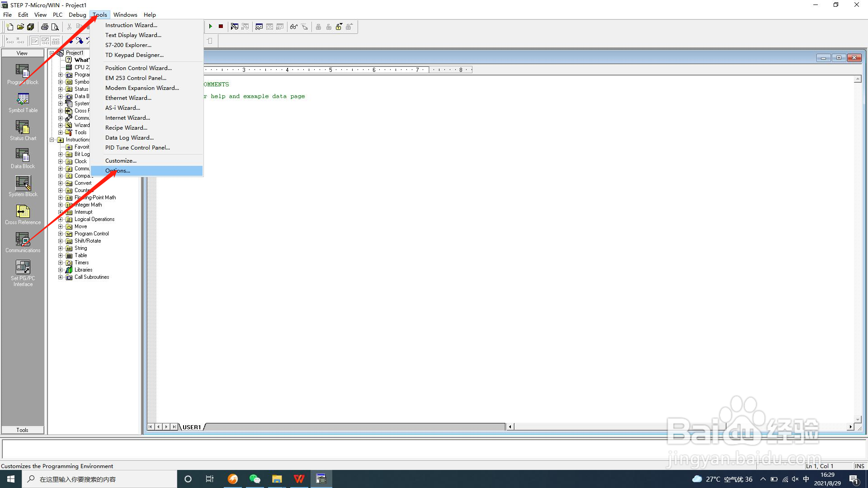The width and height of the screenshot is (868, 488).
Task: Open Cross Reference in navigation bar
Action: coord(23,215)
